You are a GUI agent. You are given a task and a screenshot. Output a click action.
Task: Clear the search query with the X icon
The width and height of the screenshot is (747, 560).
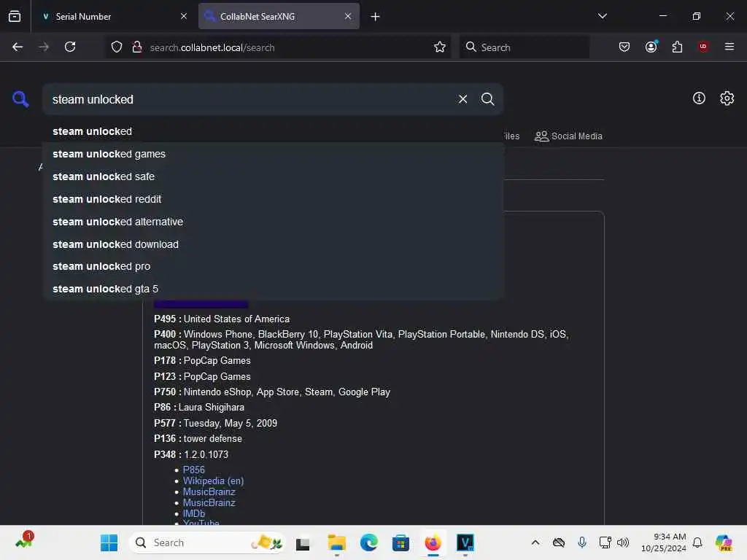[x=462, y=99]
